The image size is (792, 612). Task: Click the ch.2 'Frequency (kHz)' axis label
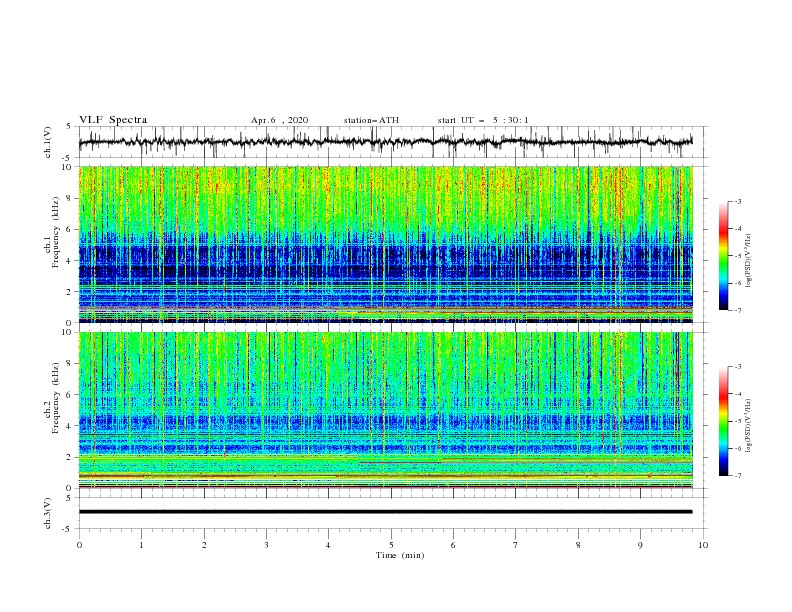(x=56, y=398)
